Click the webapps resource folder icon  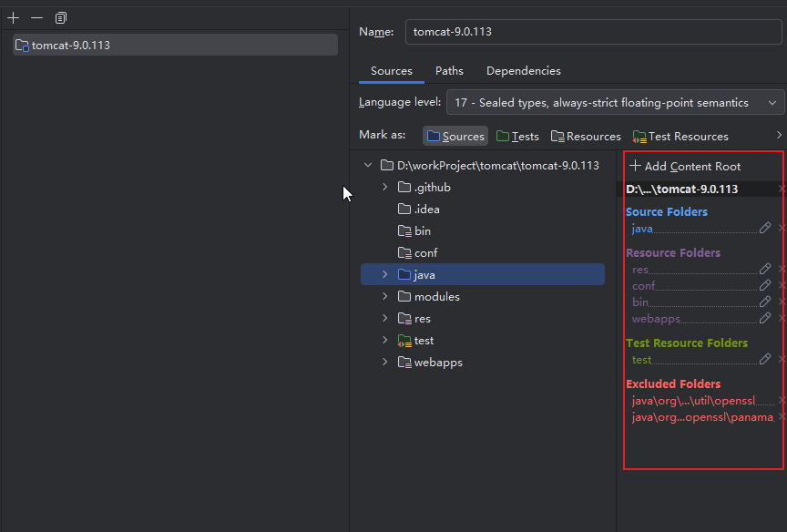[x=404, y=363]
